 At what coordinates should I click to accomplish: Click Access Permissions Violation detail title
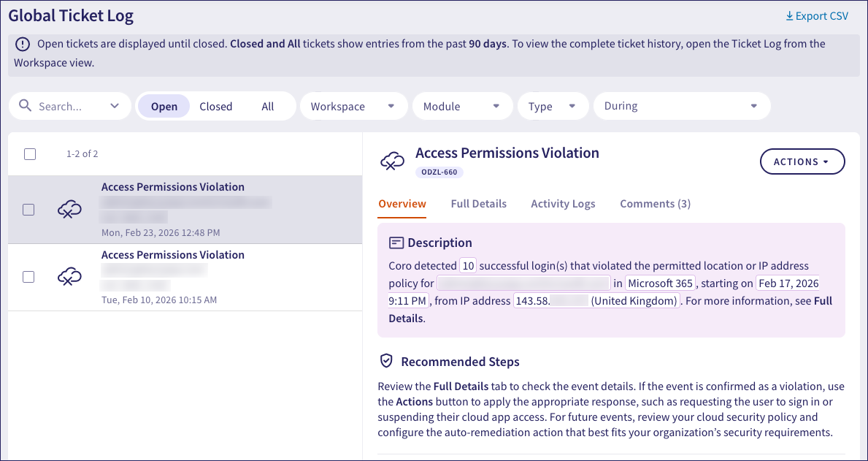507,153
